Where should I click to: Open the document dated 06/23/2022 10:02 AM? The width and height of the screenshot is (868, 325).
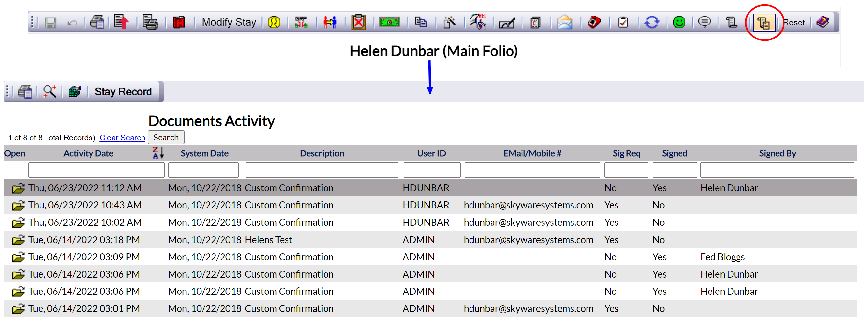18,223
